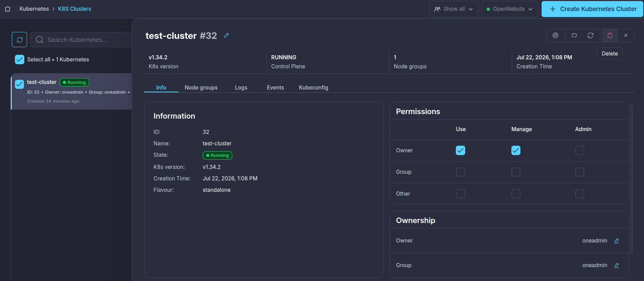Viewport: 644px width, 281px height.
Task: Uncheck Owner Manage permission
Action: pyautogui.click(x=516, y=150)
